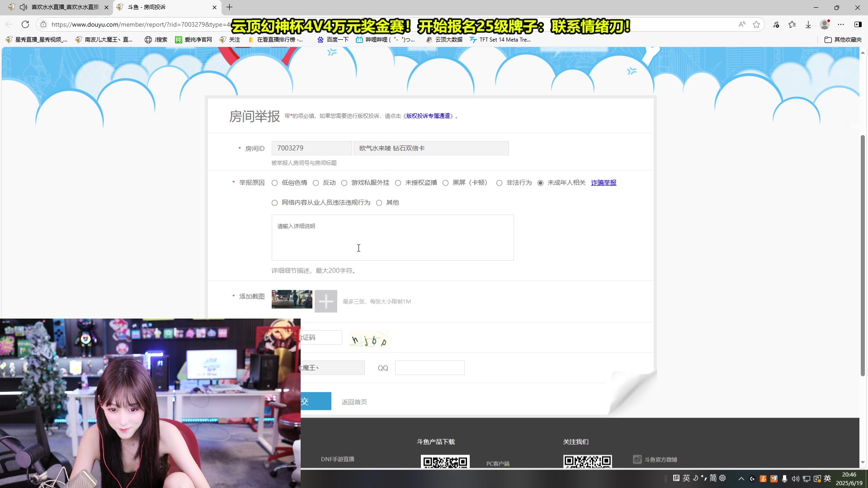Click scrollbar down arrow
The image size is (868, 488).
point(863,462)
